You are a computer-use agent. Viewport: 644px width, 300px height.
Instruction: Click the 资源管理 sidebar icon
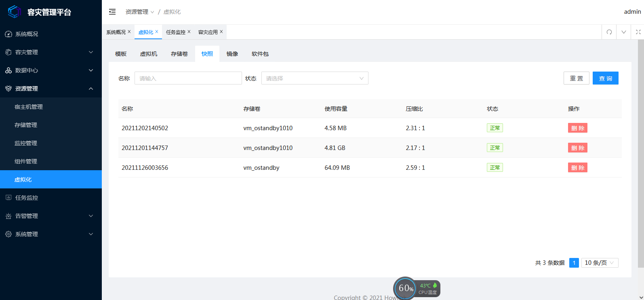(8, 89)
